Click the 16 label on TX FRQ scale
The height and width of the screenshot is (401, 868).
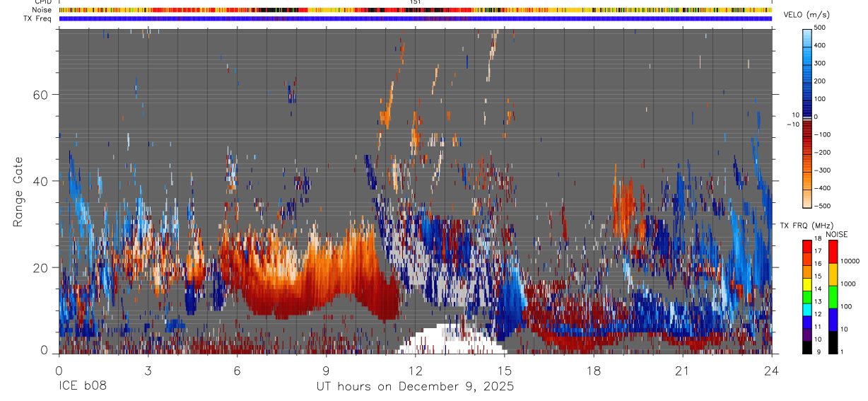[x=819, y=264]
